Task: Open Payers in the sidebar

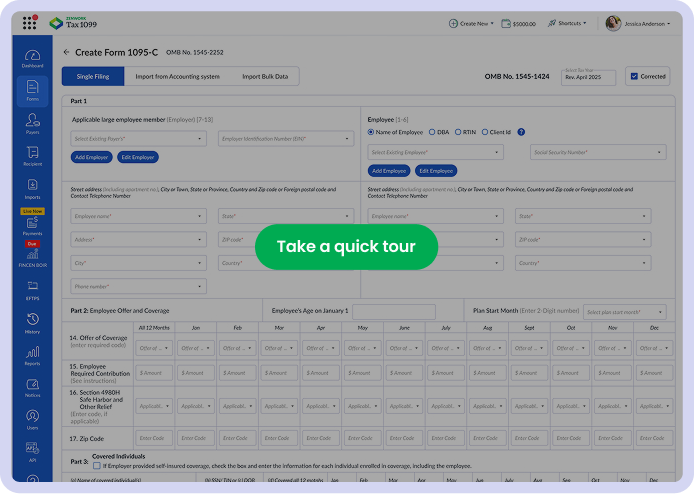Action: (32, 122)
